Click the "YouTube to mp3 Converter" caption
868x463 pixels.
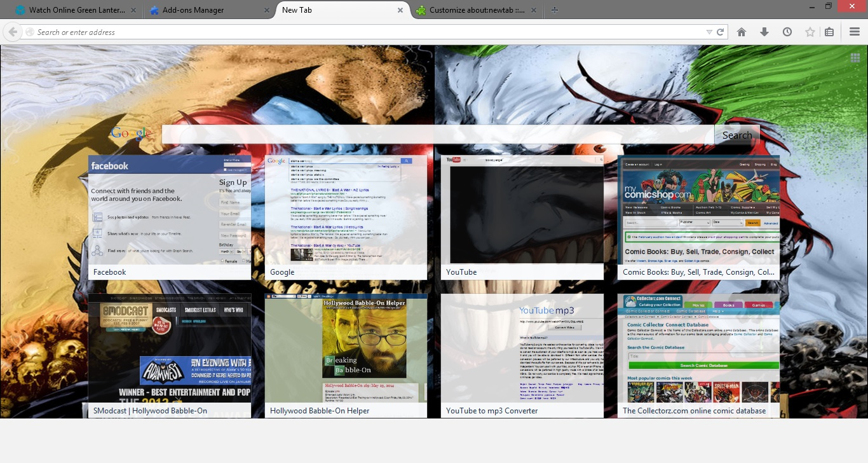click(492, 411)
